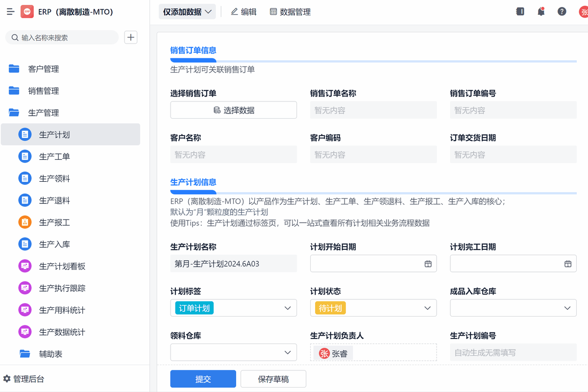
Task: Open the notebook icon in top bar
Action: tap(520, 12)
